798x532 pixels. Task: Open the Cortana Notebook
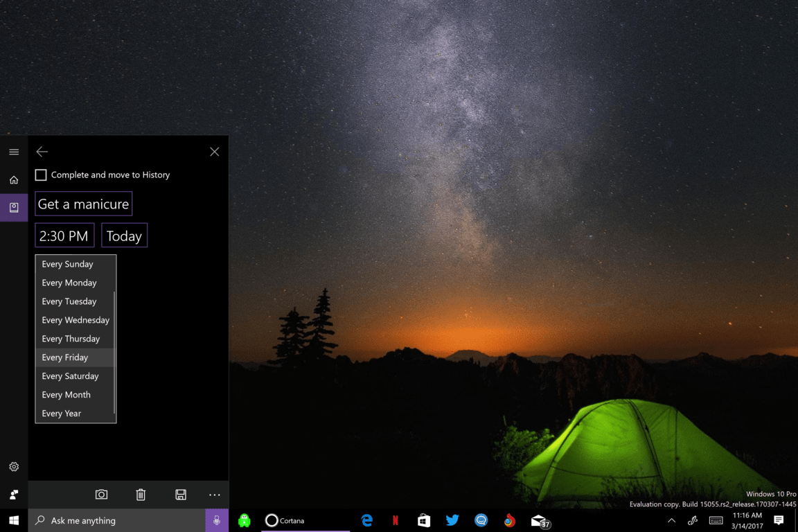coord(14,207)
